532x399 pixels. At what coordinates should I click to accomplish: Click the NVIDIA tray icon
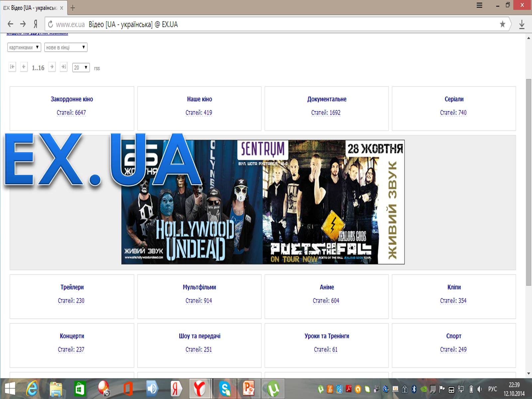[x=424, y=389]
